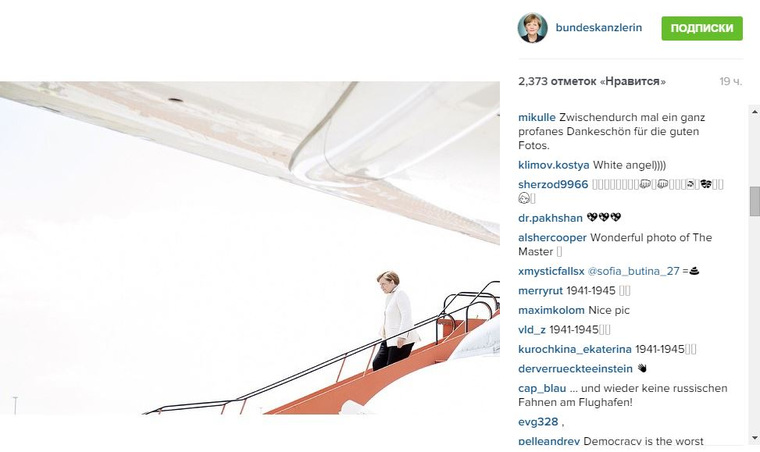Open cap_blau commenter profile
This screenshot has width=760, height=452.
[542, 389]
